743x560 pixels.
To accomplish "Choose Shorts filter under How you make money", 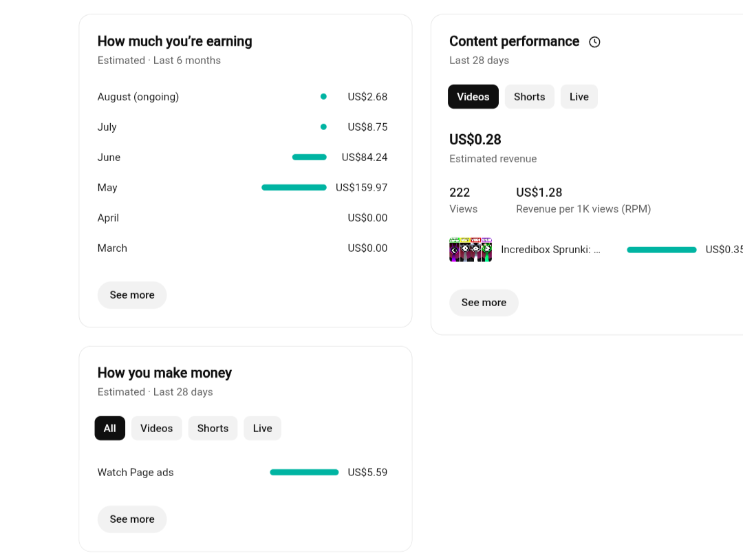I will [x=213, y=429].
